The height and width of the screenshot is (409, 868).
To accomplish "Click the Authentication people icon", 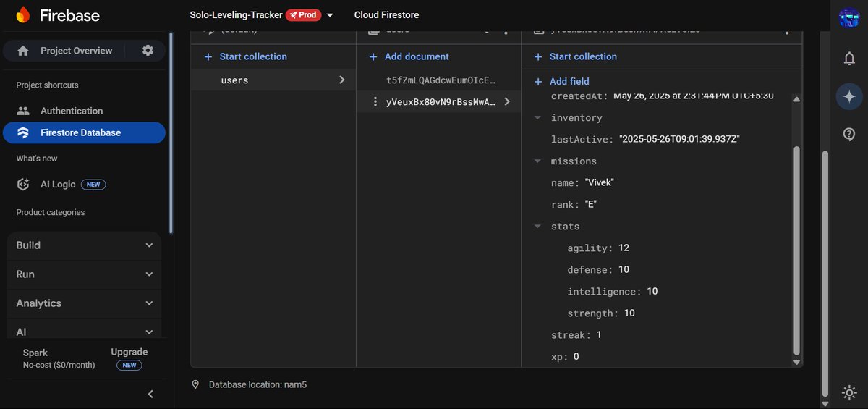I will pos(23,111).
